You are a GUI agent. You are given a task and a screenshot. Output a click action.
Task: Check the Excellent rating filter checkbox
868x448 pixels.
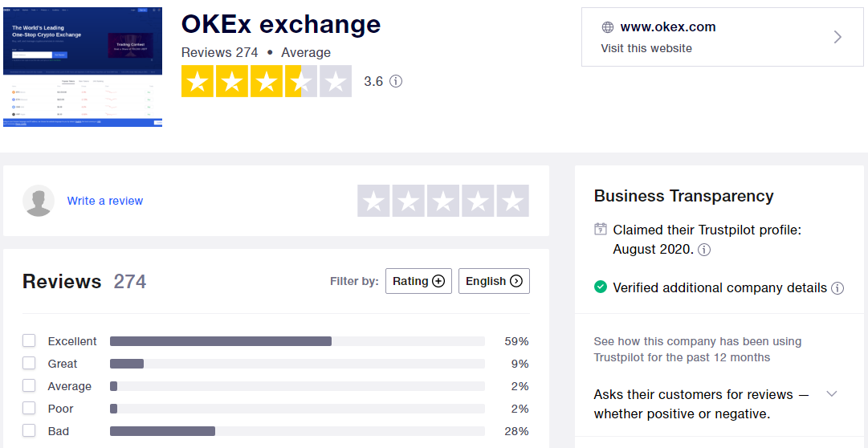coord(29,340)
